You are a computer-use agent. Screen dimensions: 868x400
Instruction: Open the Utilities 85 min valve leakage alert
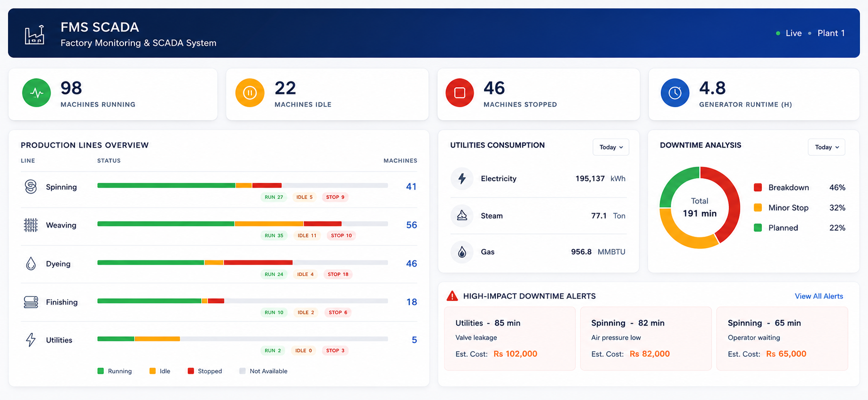pyautogui.click(x=510, y=338)
